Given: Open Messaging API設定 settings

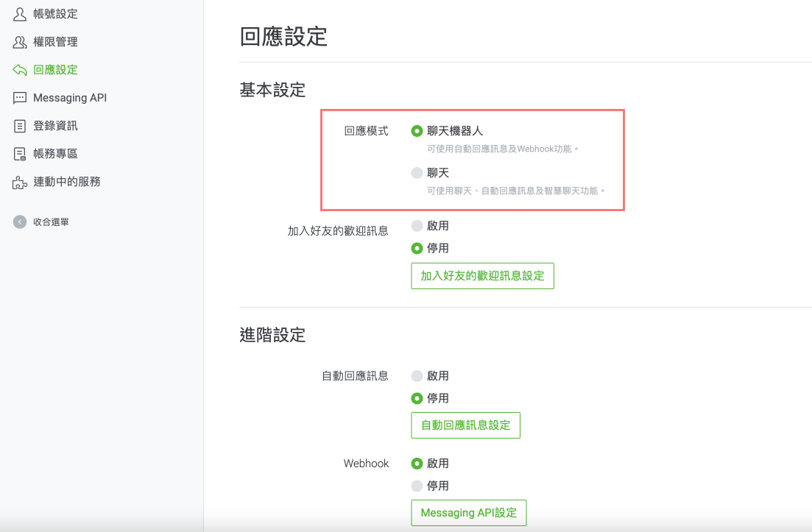Looking at the screenshot, I should (468, 513).
